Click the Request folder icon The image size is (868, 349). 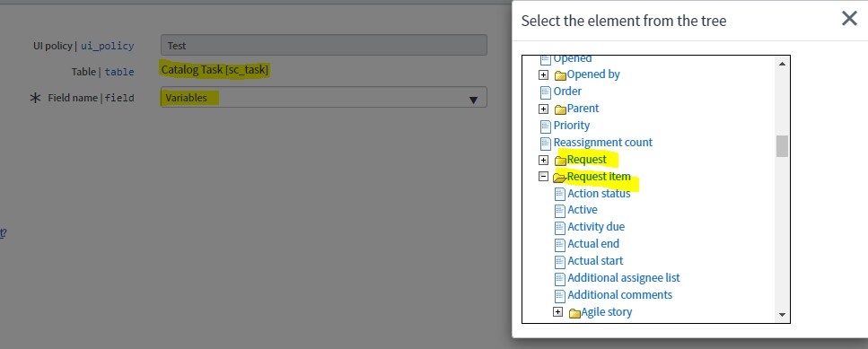click(560, 161)
